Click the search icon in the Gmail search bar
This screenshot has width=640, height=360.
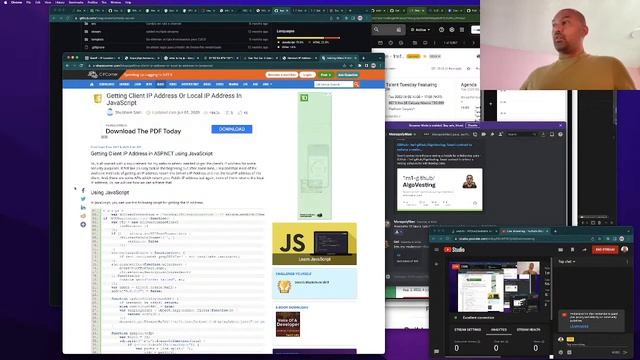pos(376,29)
